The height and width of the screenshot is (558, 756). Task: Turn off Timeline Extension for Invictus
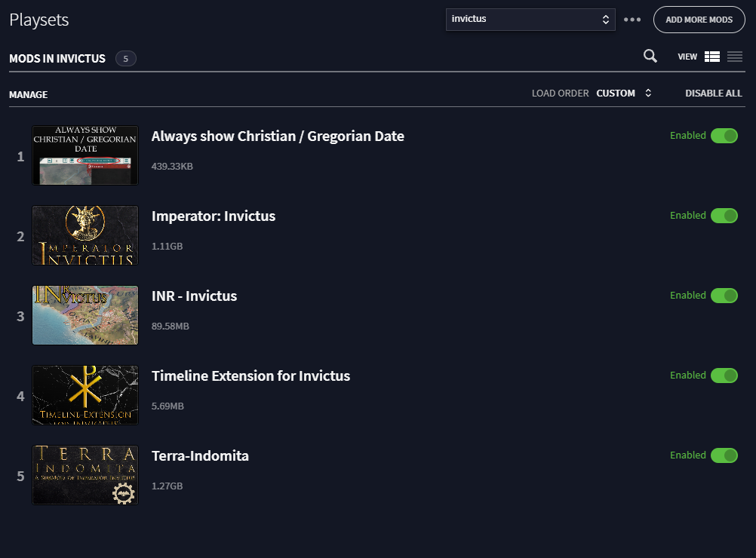[x=724, y=375]
